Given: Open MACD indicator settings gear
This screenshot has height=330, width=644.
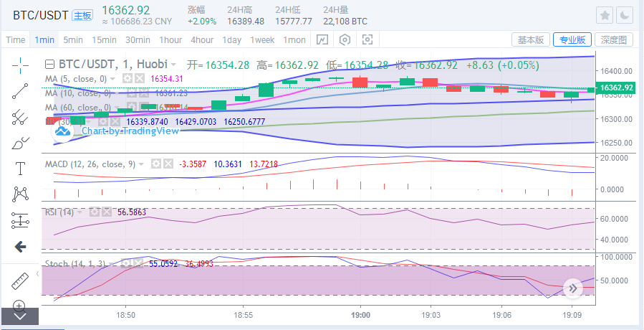Looking at the screenshot, I should tap(155, 164).
